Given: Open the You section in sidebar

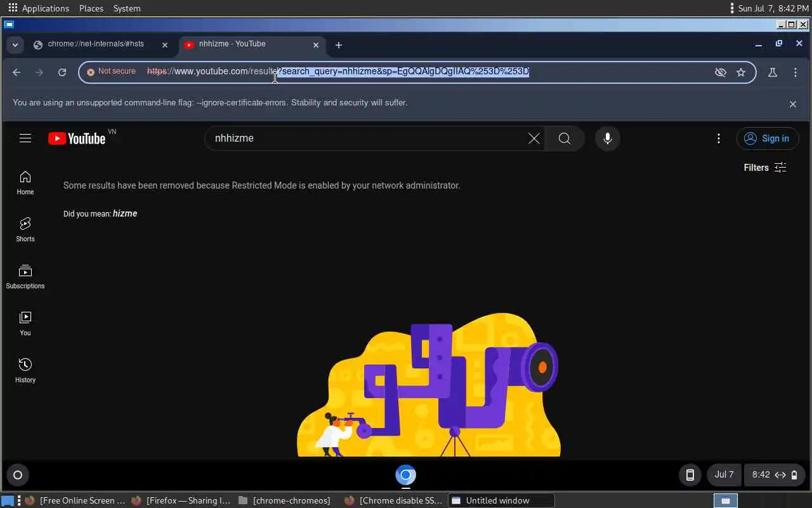Looking at the screenshot, I should pyautogui.click(x=25, y=324).
